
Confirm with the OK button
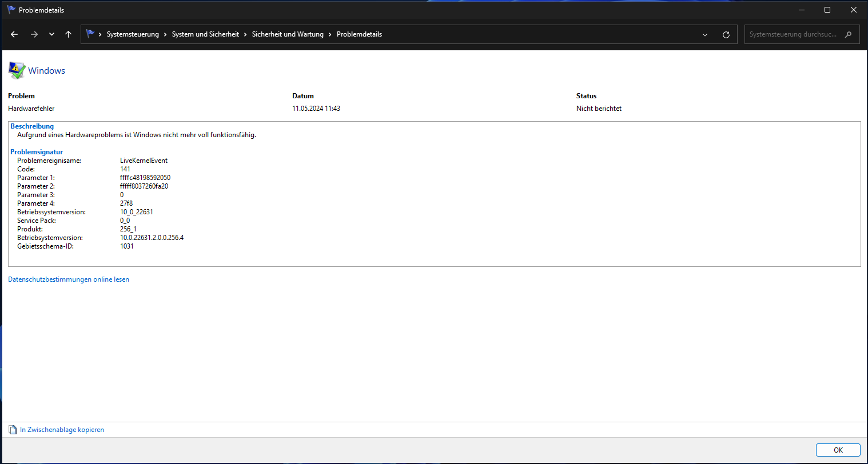click(838, 450)
